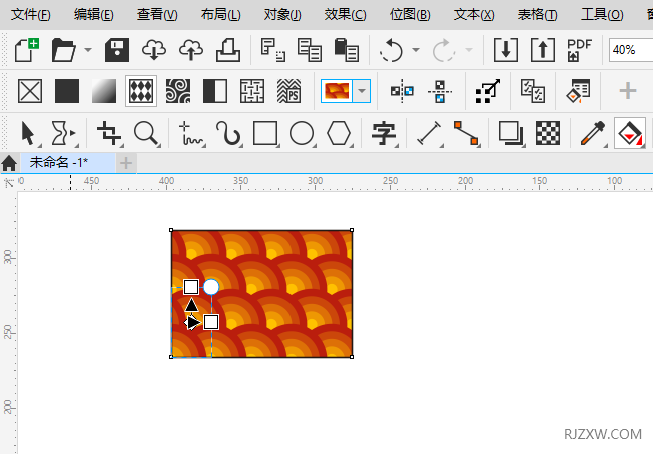The height and width of the screenshot is (454, 653).
Task: Click the cloud upload icon
Action: (191, 50)
